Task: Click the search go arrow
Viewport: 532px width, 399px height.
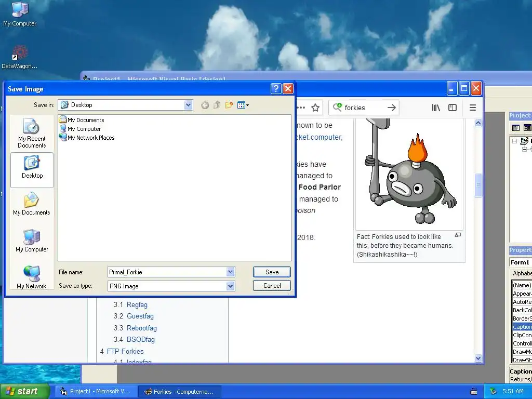Action: (x=392, y=108)
